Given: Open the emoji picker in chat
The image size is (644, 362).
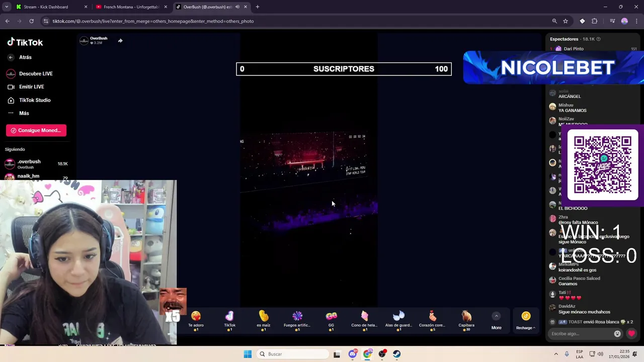Looking at the screenshot, I should [617, 333].
